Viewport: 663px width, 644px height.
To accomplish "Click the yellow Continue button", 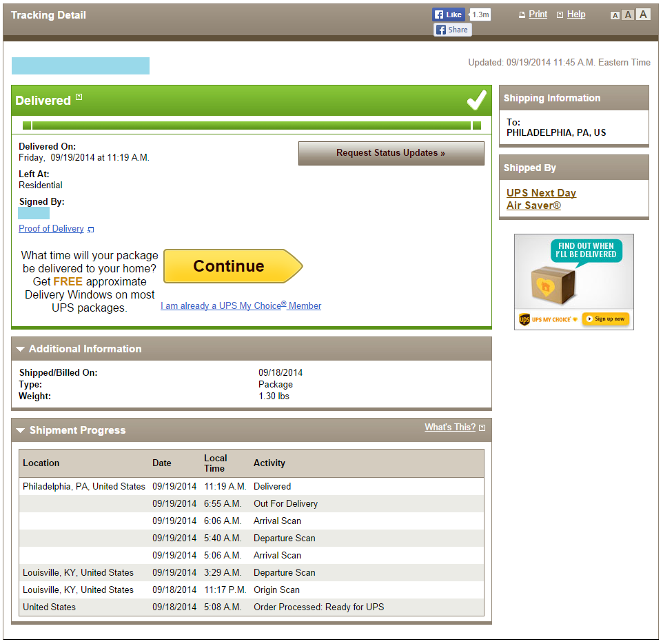I will click(233, 266).
